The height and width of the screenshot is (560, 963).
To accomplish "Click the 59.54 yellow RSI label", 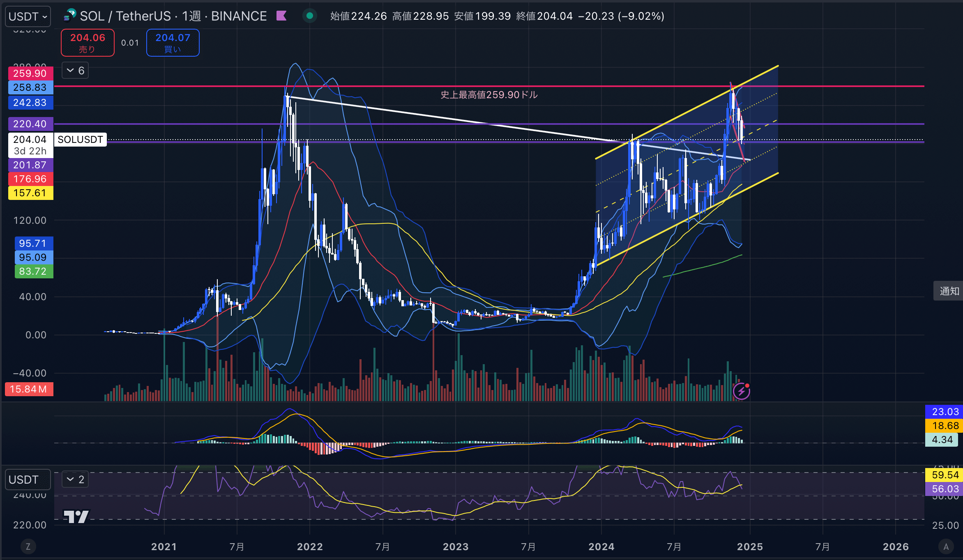I will click(944, 475).
